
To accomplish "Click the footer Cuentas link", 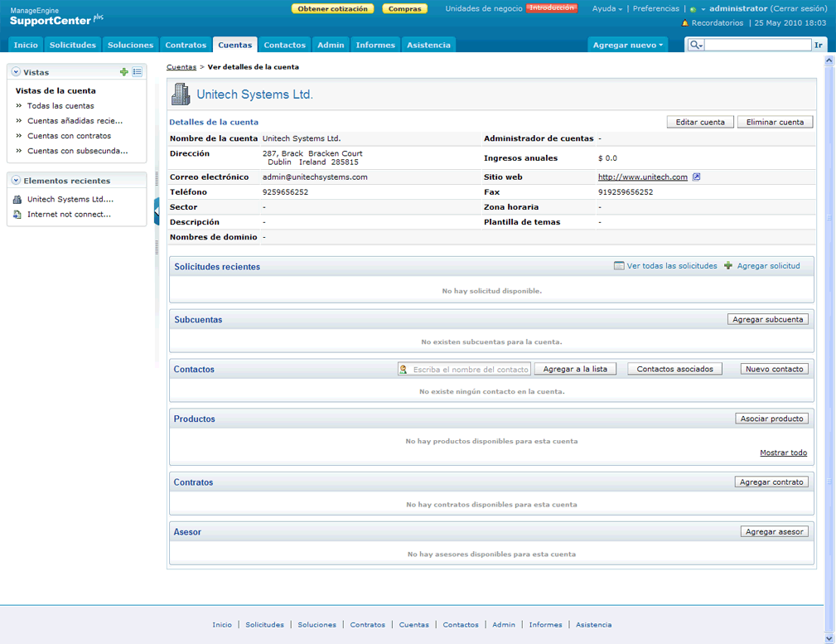I will [413, 624].
